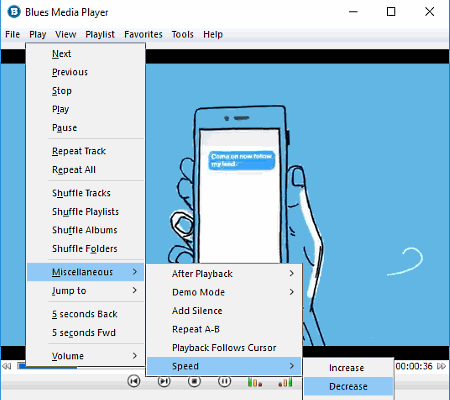Click the round pause button
The width and height of the screenshot is (450, 400).
[224, 381]
